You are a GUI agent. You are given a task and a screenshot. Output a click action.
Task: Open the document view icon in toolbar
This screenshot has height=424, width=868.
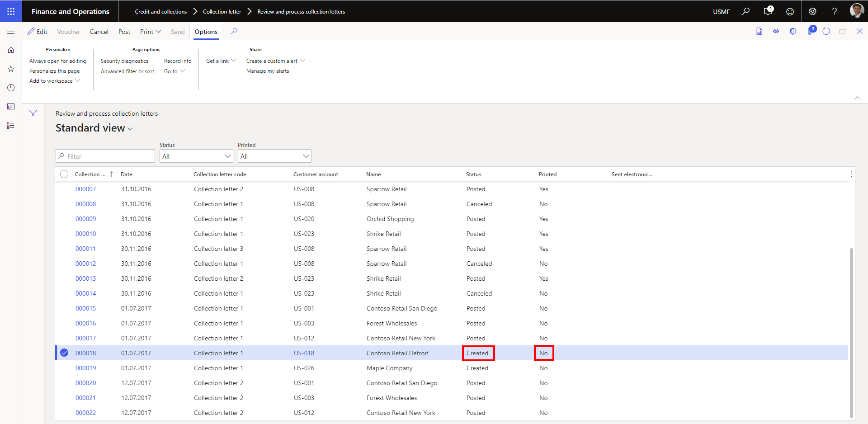click(759, 31)
